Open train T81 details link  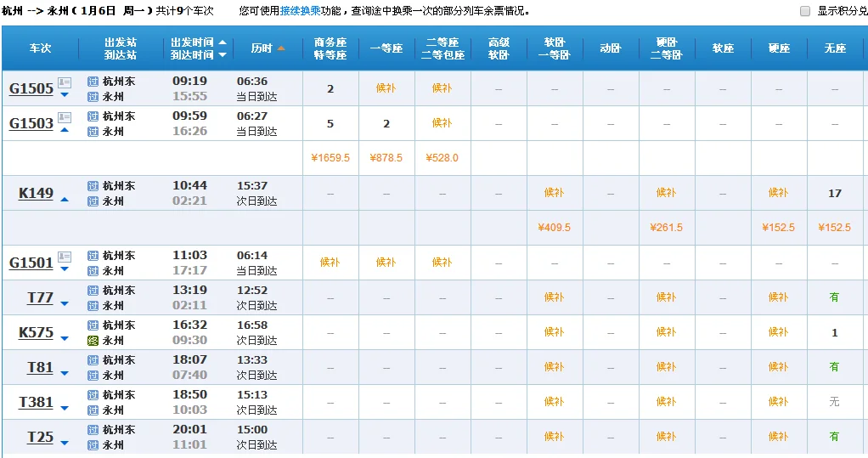tap(41, 368)
